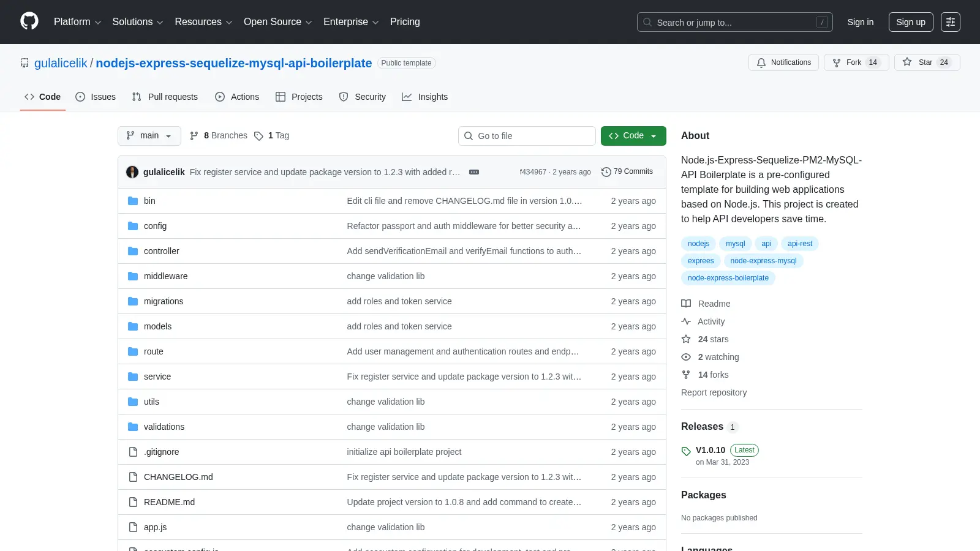The image size is (980, 551).
Task: Click the README.md file icon
Action: 133,502
